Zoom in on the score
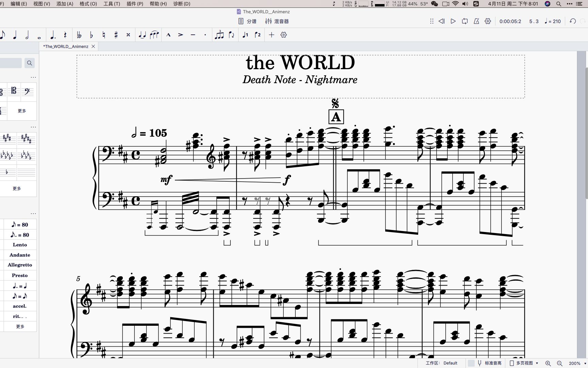Screen dimensions: 588x368 pos(548,363)
